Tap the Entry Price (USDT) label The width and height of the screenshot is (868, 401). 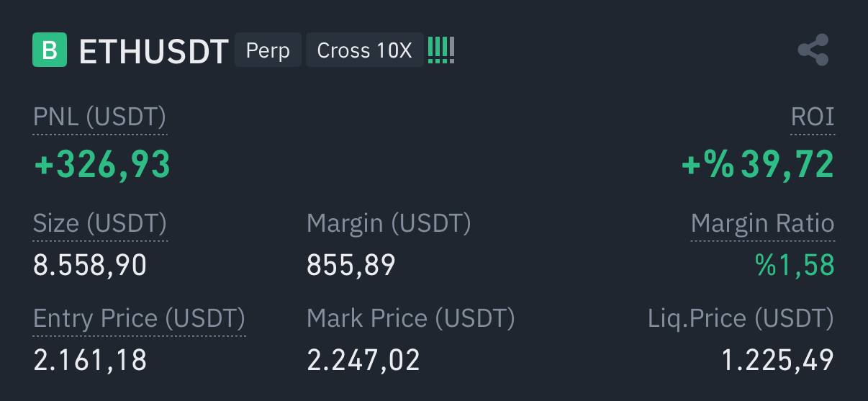coord(139,318)
